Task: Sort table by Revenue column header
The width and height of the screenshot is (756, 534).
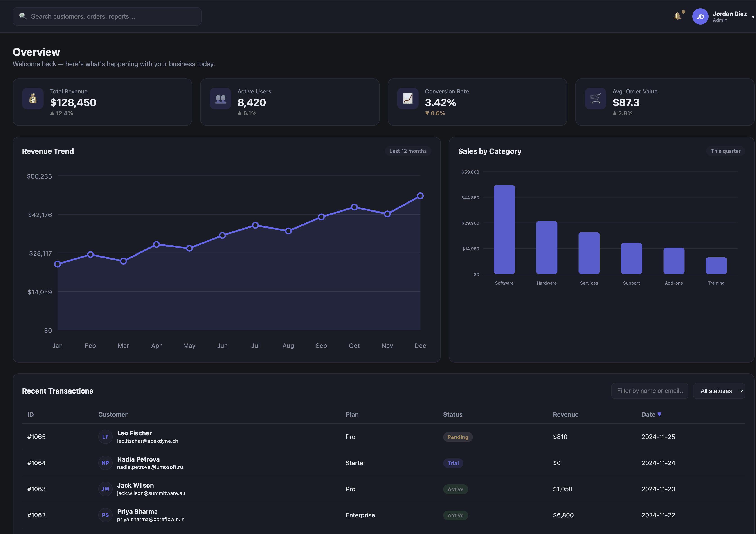Action: coord(566,414)
